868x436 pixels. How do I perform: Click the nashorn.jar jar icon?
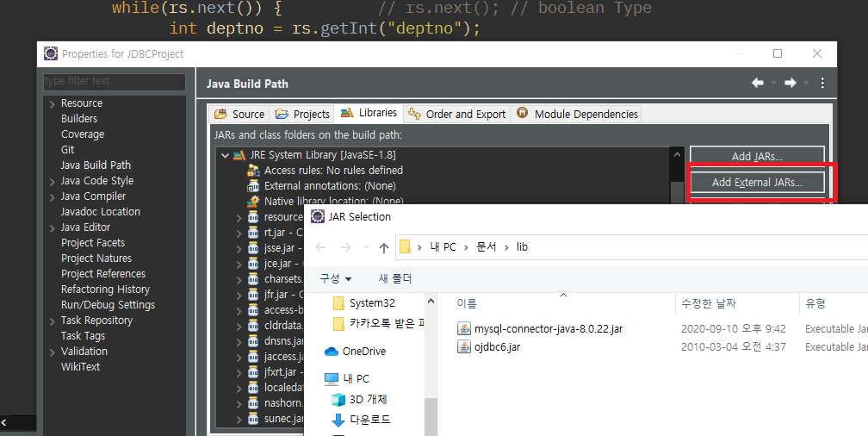pyautogui.click(x=253, y=403)
